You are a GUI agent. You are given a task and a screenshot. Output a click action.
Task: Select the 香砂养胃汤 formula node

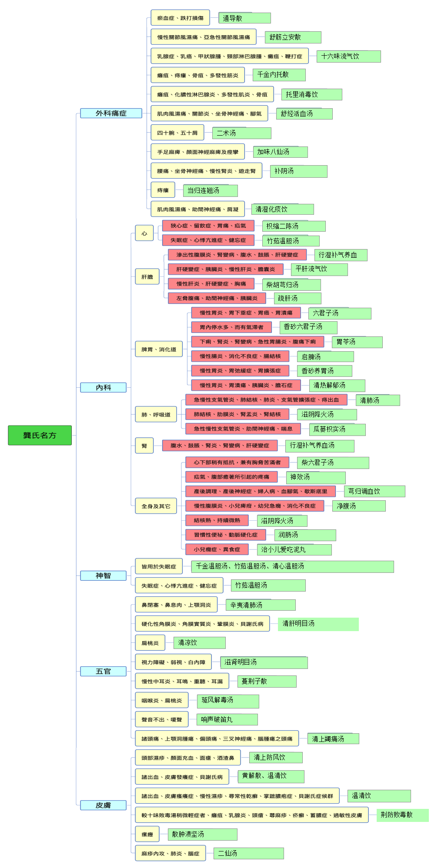click(x=324, y=371)
